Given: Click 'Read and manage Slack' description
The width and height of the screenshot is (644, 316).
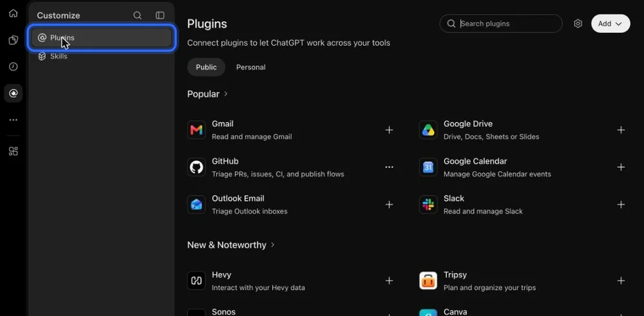Looking at the screenshot, I should coord(483,211).
